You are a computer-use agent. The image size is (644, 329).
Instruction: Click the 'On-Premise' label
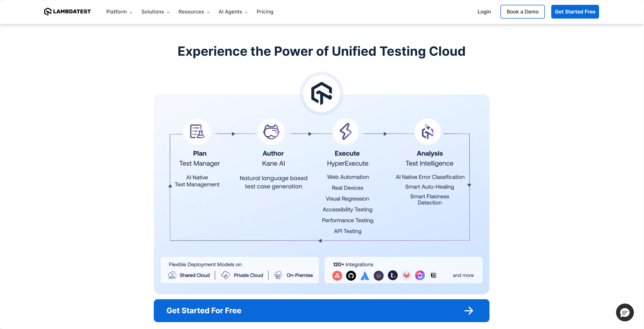(300, 275)
